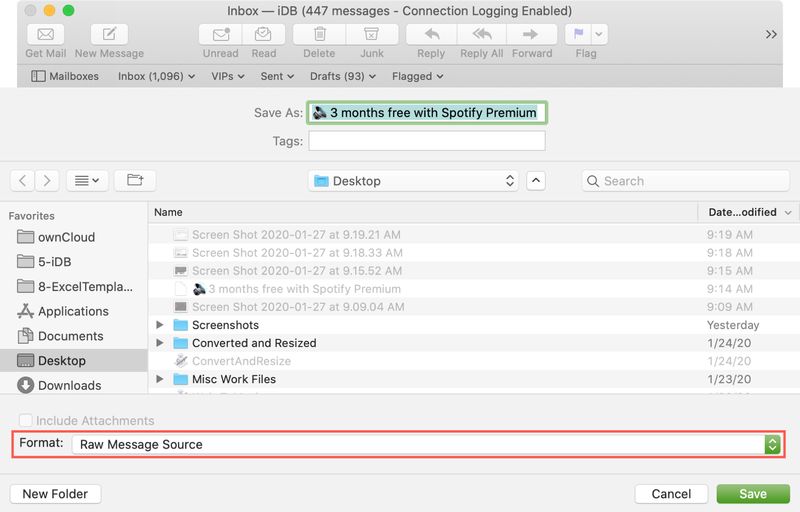Mark message as Read

tap(263, 34)
